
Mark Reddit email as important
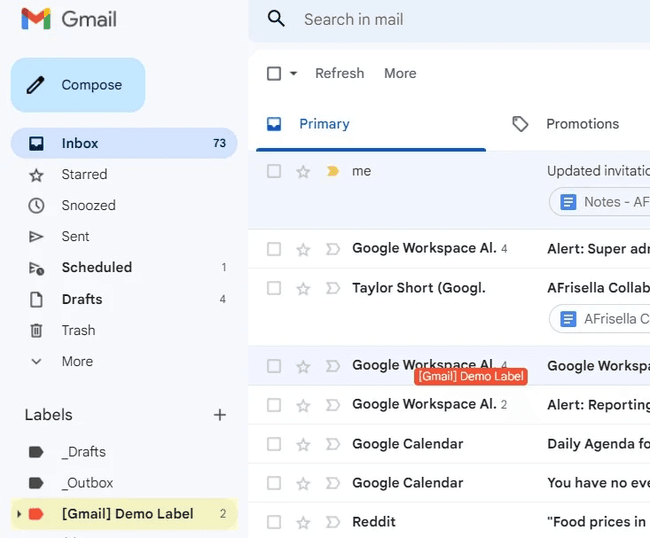pyautogui.click(x=333, y=522)
